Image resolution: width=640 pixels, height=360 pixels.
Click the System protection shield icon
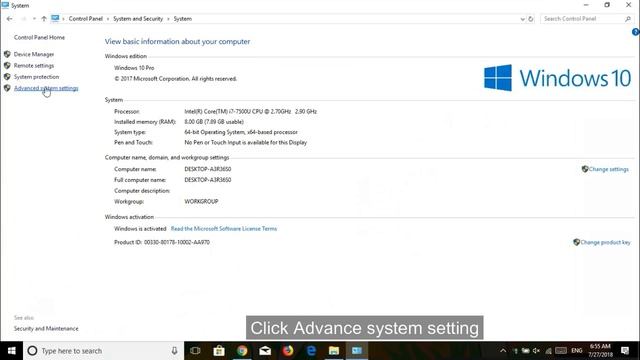click(x=7, y=76)
